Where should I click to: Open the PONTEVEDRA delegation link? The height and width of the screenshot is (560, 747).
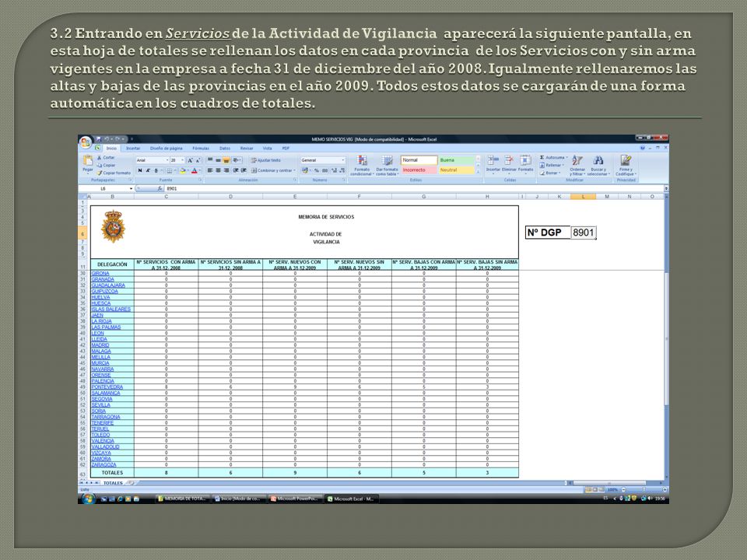(x=107, y=387)
